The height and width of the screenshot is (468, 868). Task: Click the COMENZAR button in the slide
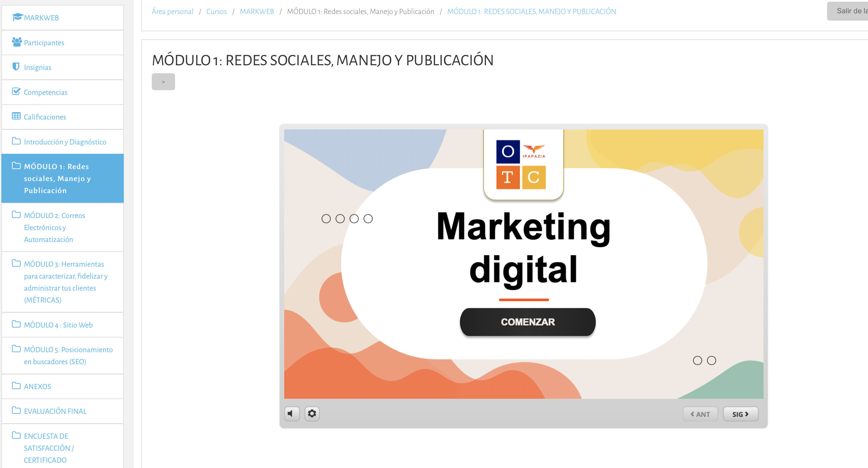tap(528, 322)
